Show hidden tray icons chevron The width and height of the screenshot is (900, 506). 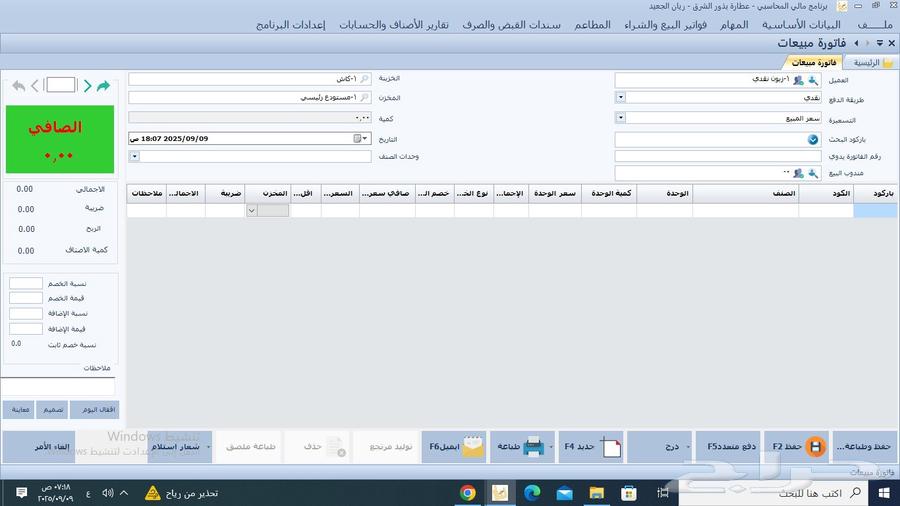coord(124,493)
